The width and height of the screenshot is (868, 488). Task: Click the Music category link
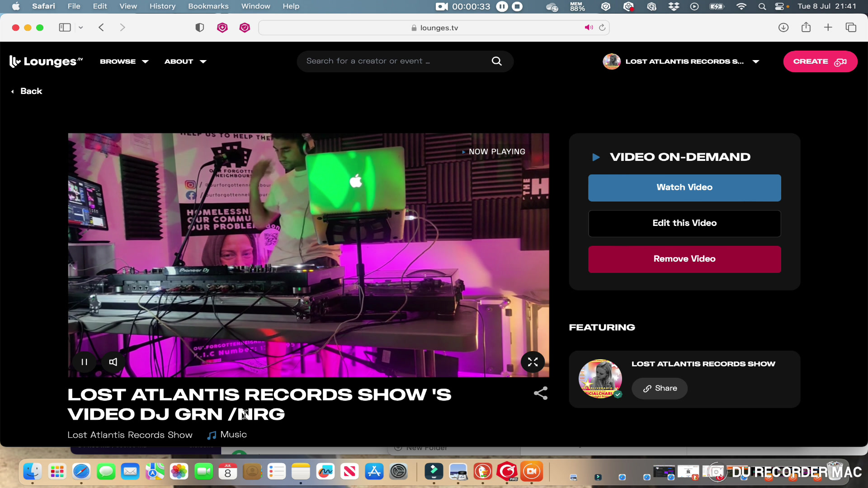227,435
